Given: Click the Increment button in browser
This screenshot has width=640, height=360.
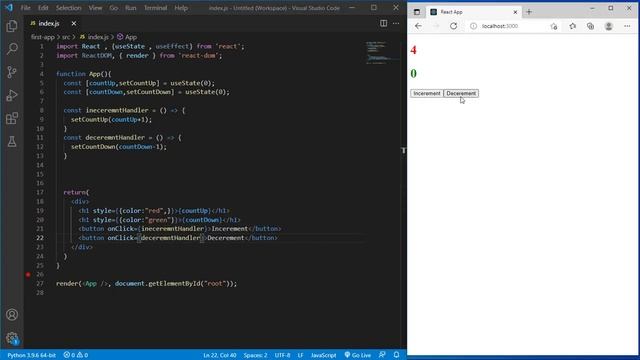Looking at the screenshot, I should click(x=427, y=93).
